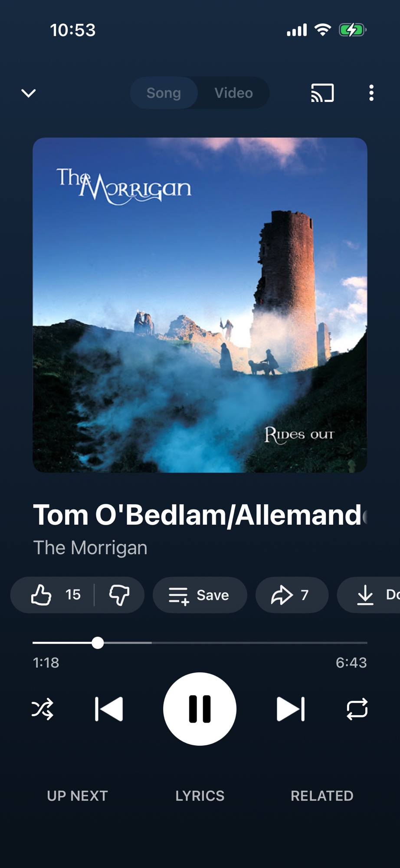Open the UP NEXT tab
400x868 pixels.
pyautogui.click(x=77, y=796)
